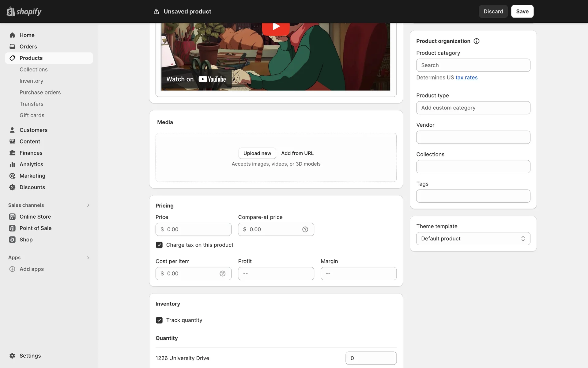Expand the Apps section chevron
588x368 pixels.
point(88,258)
